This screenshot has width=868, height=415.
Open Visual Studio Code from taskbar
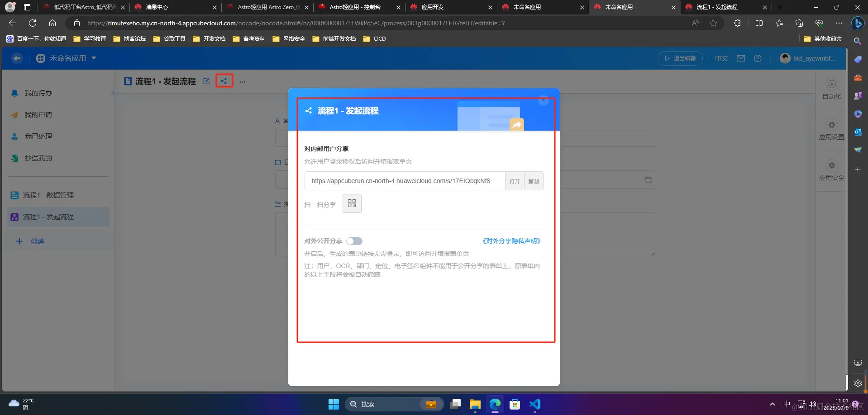click(535, 404)
